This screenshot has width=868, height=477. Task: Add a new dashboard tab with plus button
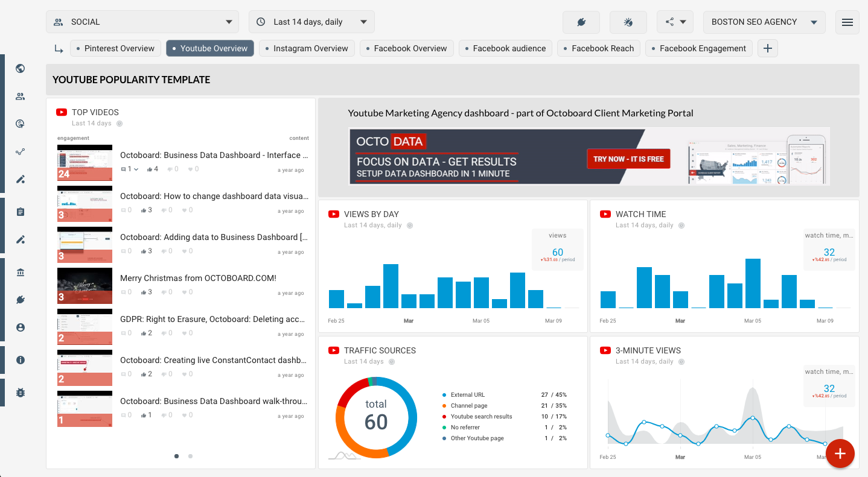coord(768,48)
